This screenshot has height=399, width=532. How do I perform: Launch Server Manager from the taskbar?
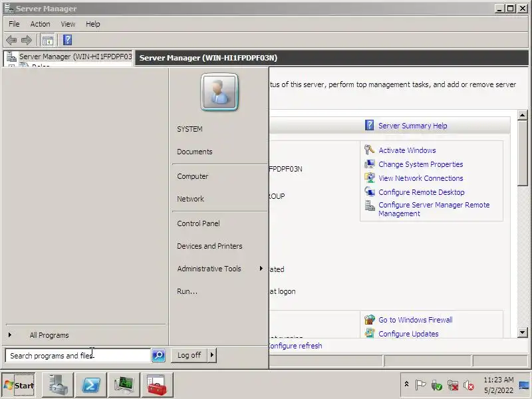[x=58, y=385]
